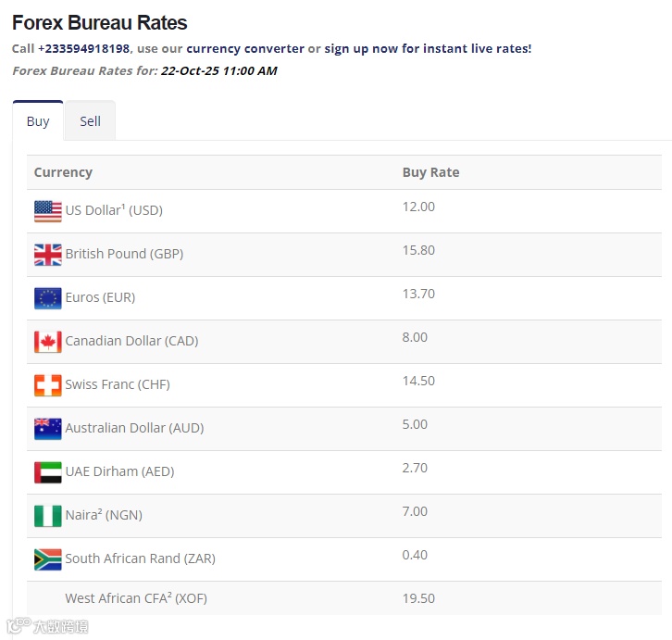The height and width of the screenshot is (640, 672).
Task: Switch to the Sell tab
Action: (x=90, y=121)
